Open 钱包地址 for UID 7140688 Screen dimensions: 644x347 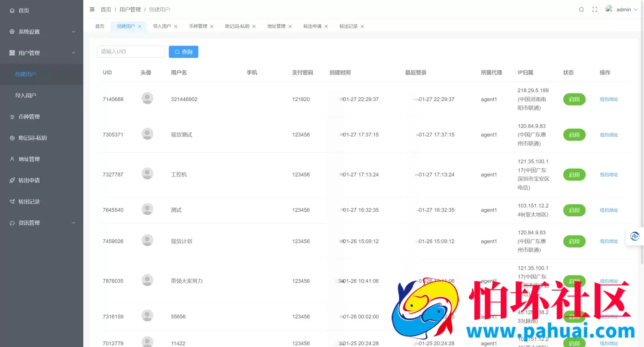[x=609, y=99]
